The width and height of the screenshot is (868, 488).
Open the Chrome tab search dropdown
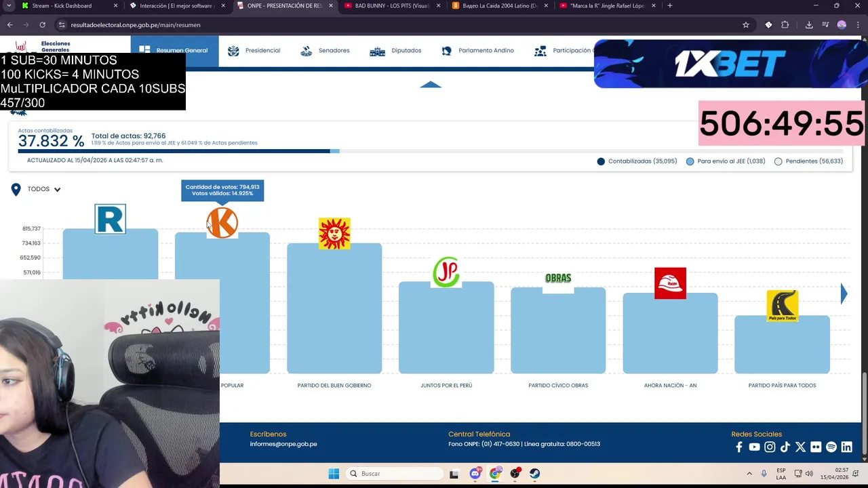pyautogui.click(x=9, y=5)
